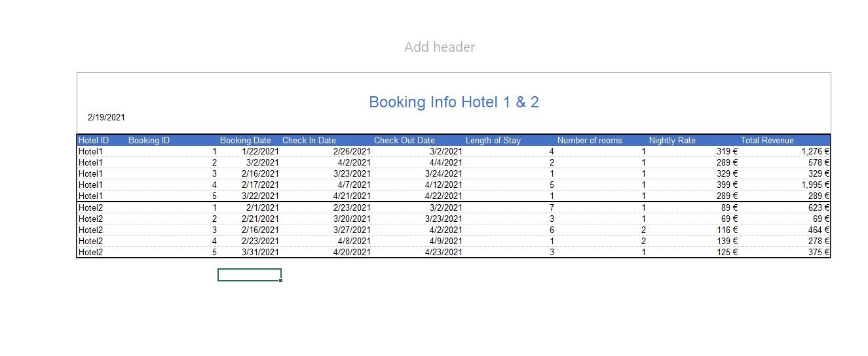Click the booking date 2/17/2021

[x=260, y=185]
